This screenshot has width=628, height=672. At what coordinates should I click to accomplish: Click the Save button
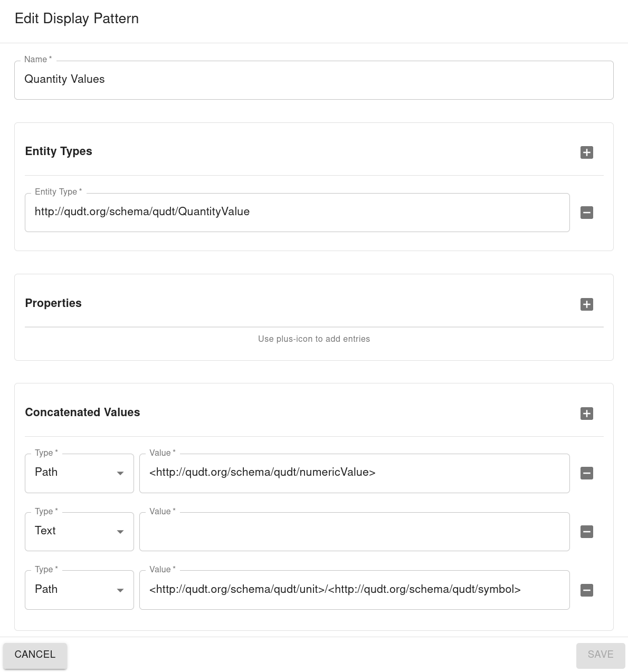pyautogui.click(x=600, y=655)
